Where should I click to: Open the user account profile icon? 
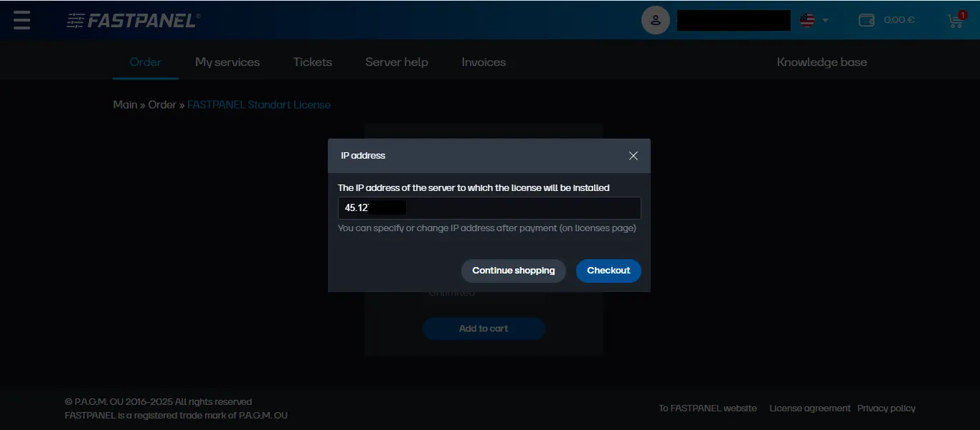pyautogui.click(x=655, y=19)
